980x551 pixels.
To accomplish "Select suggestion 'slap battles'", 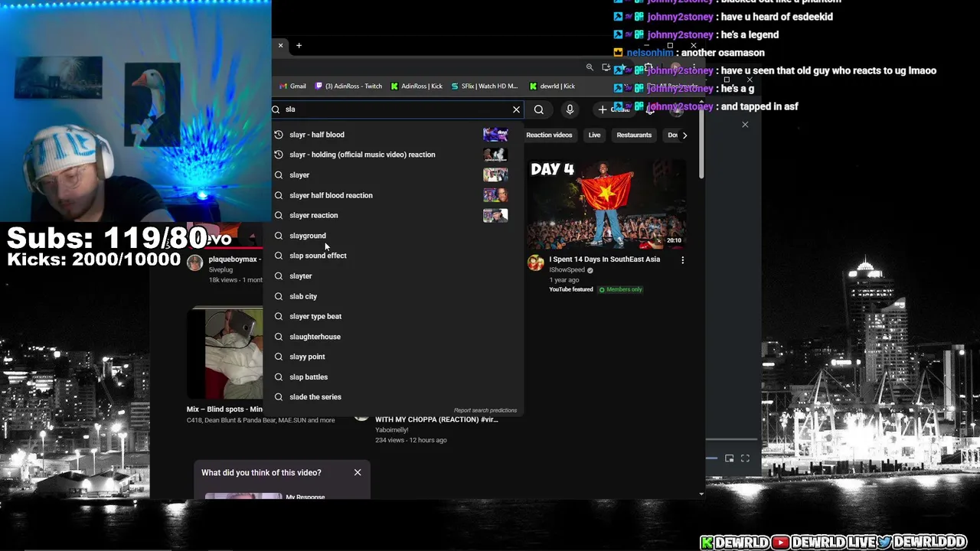I will (394, 377).
